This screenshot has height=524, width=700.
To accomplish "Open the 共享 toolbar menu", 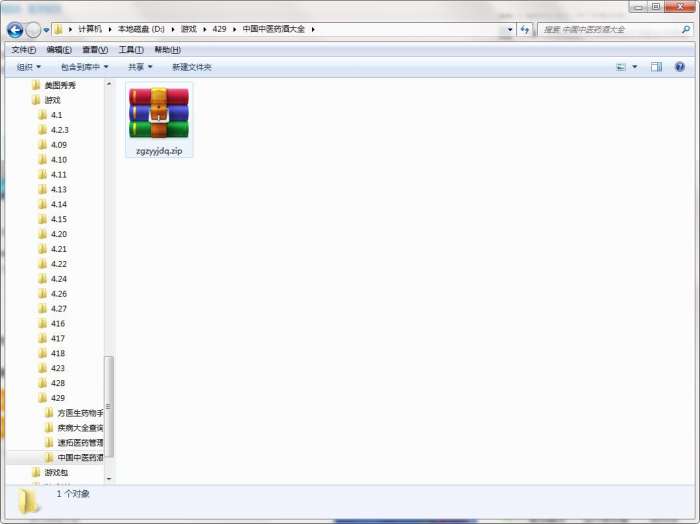I will coord(140,67).
